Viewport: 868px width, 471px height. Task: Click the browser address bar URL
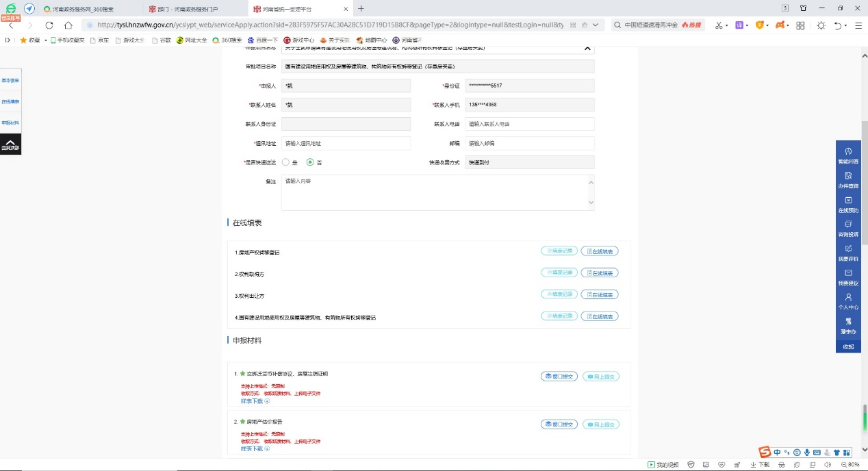(x=330, y=25)
